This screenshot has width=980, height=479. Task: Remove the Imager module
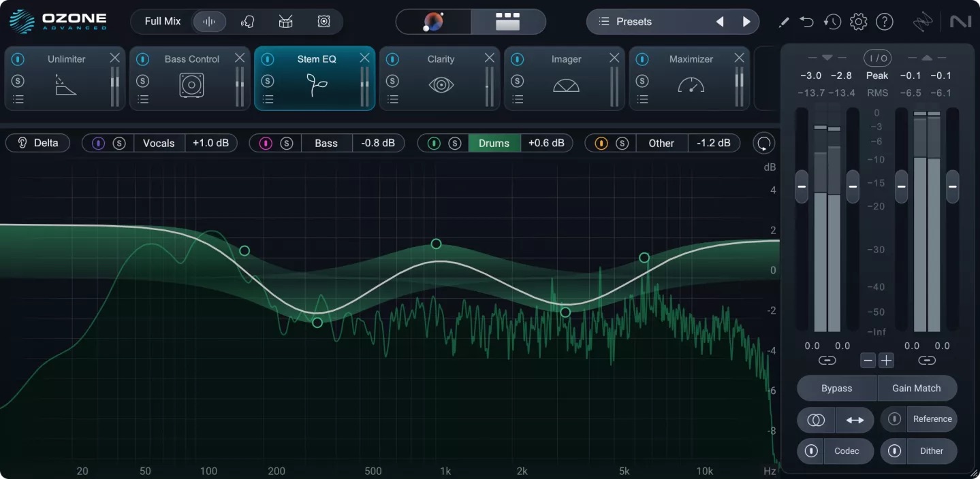point(614,58)
